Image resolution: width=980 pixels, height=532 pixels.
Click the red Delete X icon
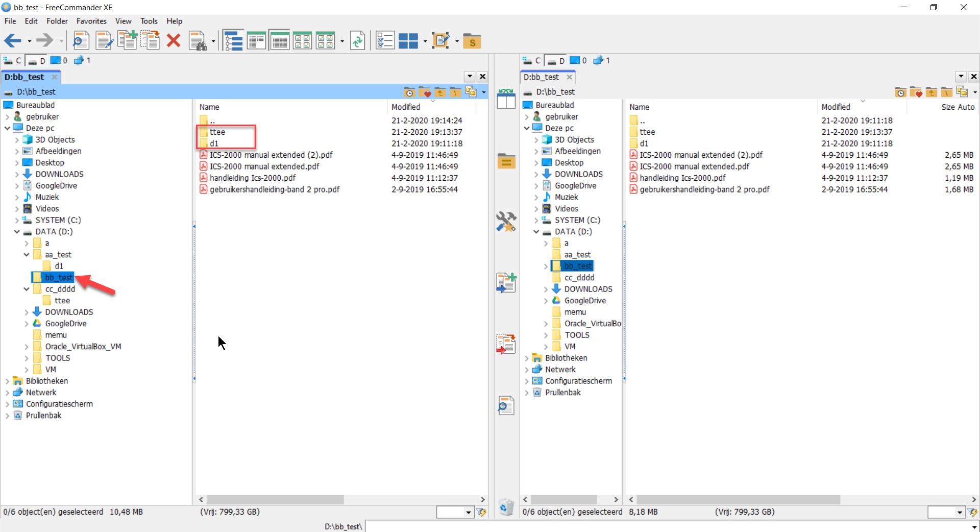(x=174, y=40)
